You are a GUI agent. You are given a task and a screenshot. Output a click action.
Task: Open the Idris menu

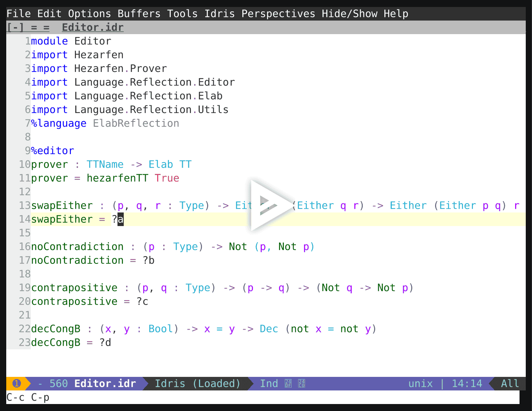[219, 13]
